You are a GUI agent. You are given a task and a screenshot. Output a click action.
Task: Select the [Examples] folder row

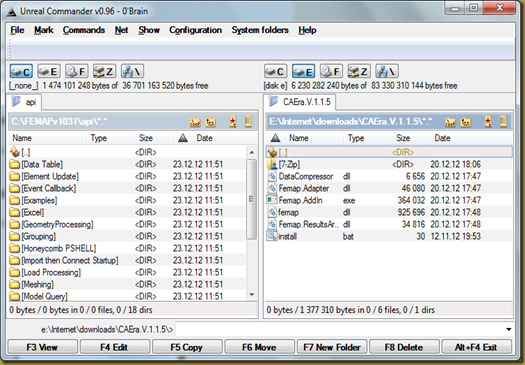[127, 200]
